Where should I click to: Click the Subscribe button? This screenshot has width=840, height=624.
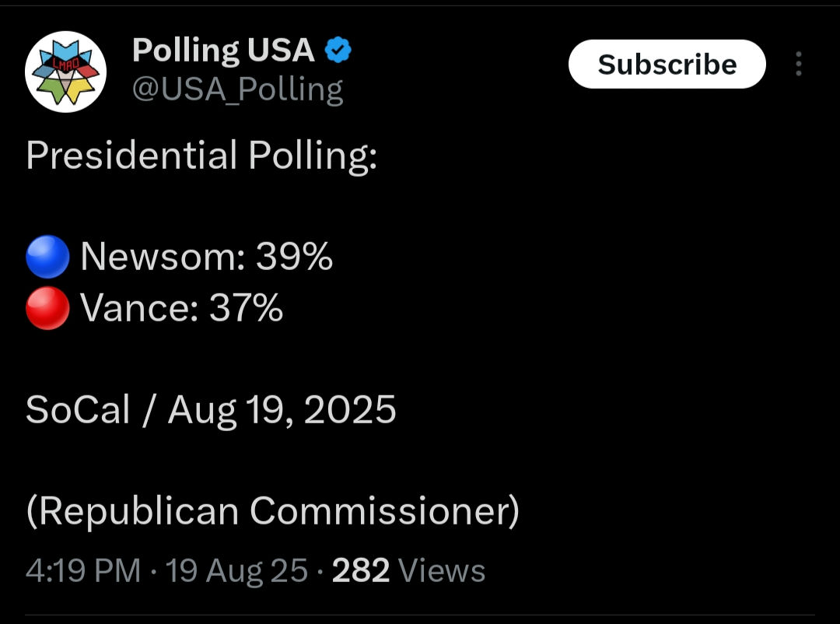(x=667, y=64)
